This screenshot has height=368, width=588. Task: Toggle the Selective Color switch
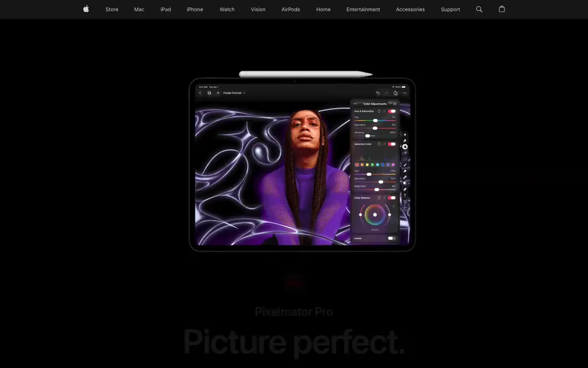pyautogui.click(x=391, y=144)
